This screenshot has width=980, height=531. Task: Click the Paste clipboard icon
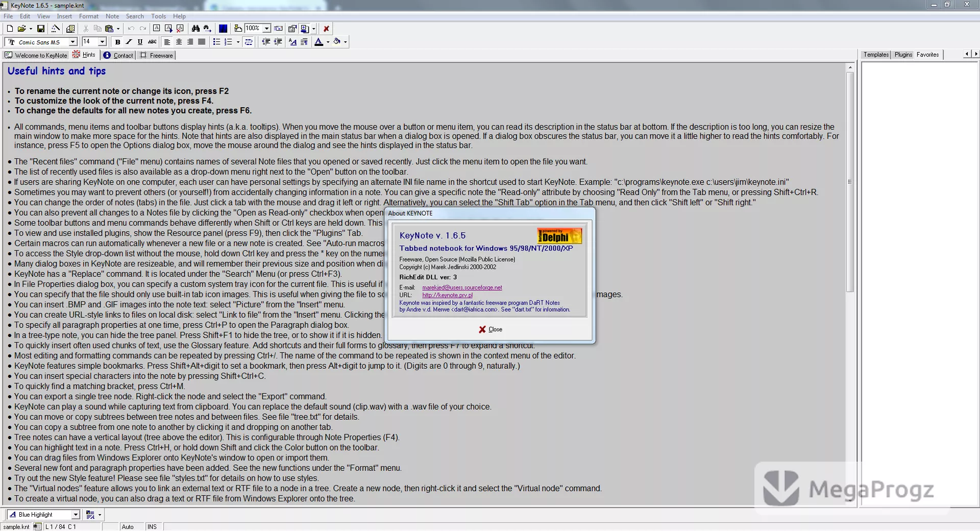click(109, 29)
